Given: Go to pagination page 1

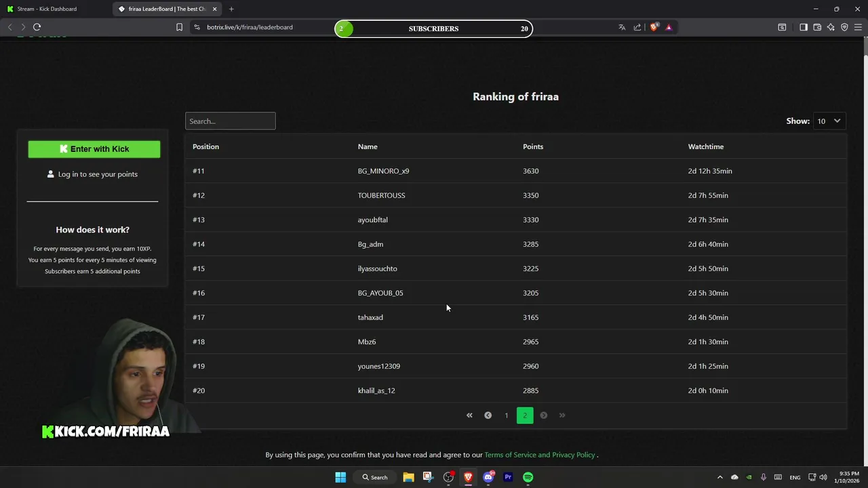Looking at the screenshot, I should click(506, 415).
